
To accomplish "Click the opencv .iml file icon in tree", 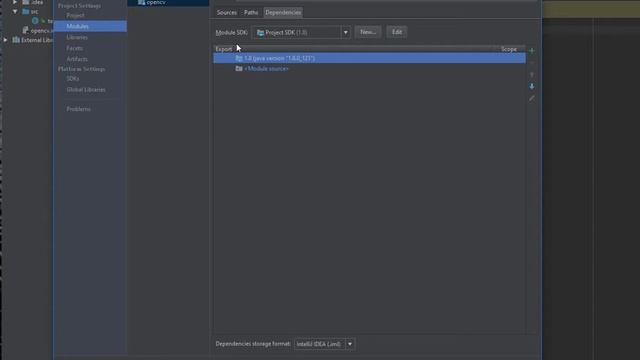I will pyautogui.click(x=25, y=31).
